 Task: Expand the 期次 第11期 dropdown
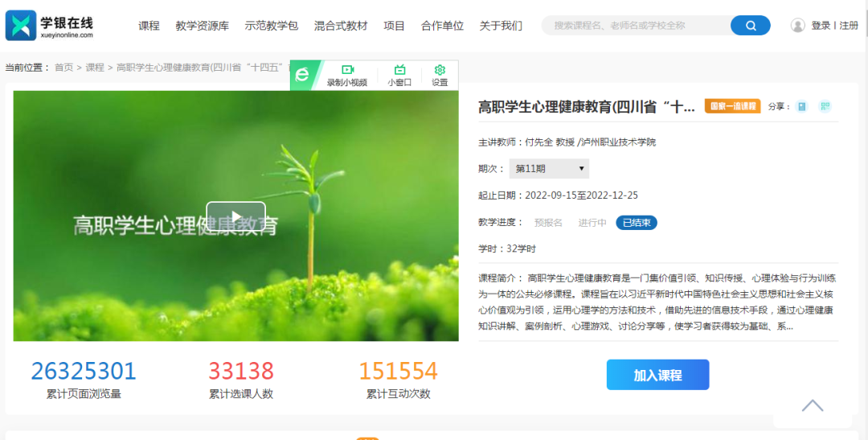pos(549,169)
